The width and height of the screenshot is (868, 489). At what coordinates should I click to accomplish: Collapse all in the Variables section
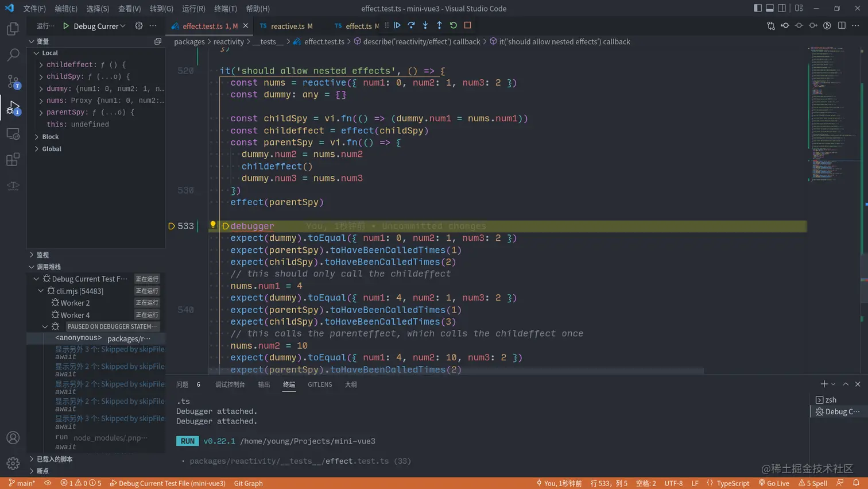158,41
